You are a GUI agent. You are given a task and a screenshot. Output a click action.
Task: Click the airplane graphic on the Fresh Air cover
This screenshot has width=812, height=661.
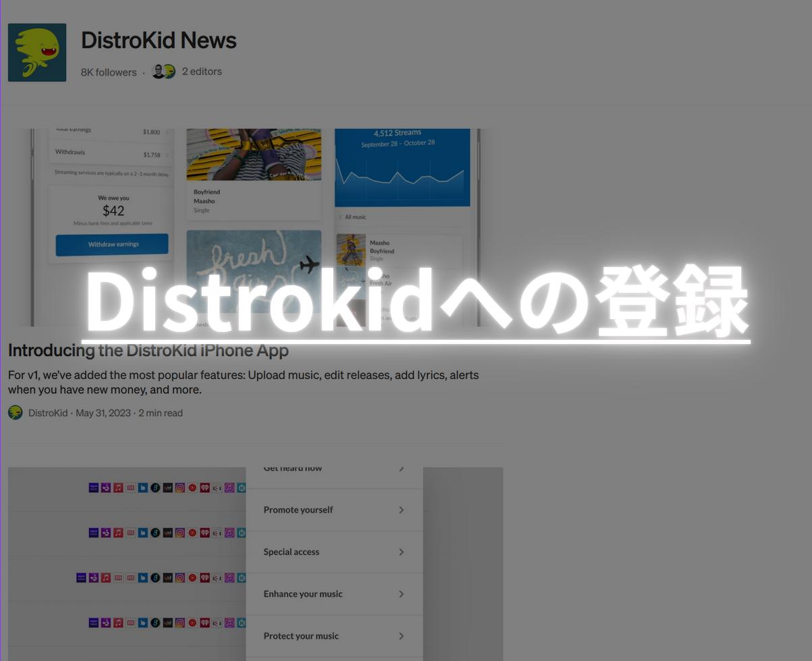(x=308, y=265)
